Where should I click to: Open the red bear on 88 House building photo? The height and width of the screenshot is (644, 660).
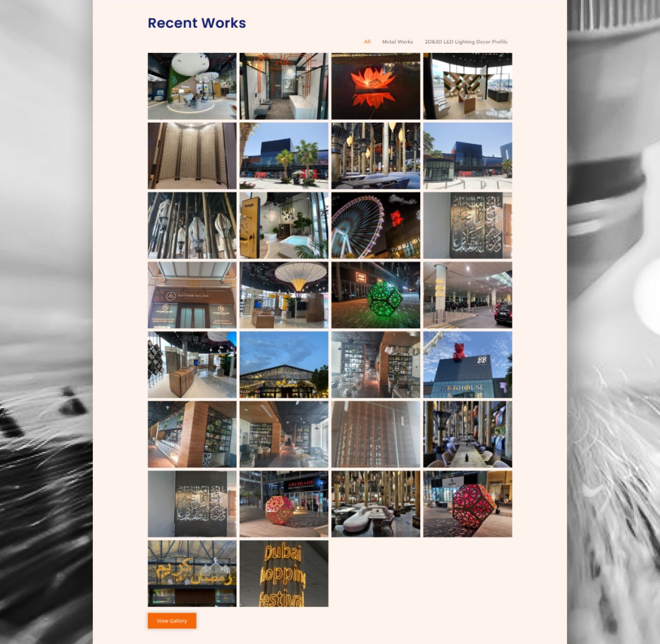click(x=467, y=364)
